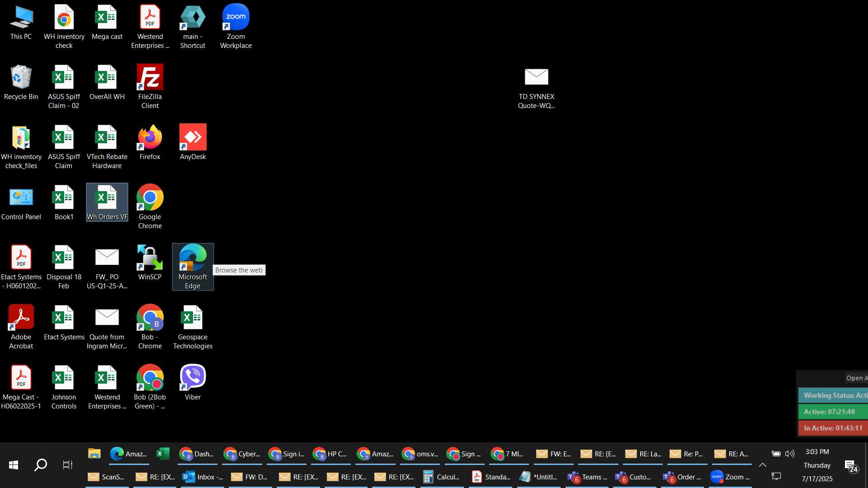Open battery status in system tray
The image size is (868, 488).
click(x=776, y=454)
